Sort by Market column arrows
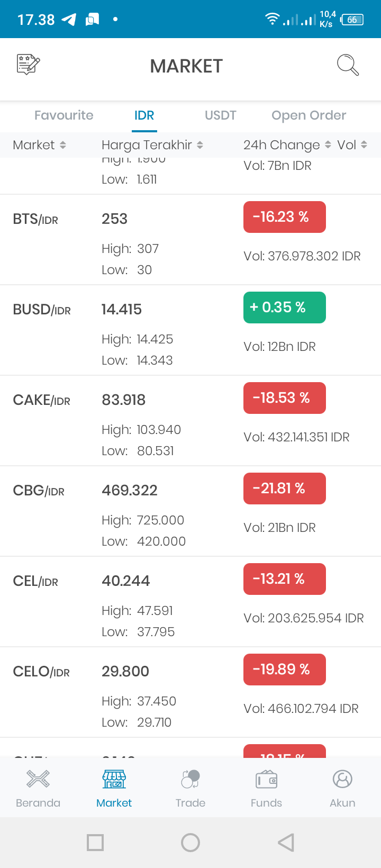381x868 pixels. pyautogui.click(x=63, y=145)
